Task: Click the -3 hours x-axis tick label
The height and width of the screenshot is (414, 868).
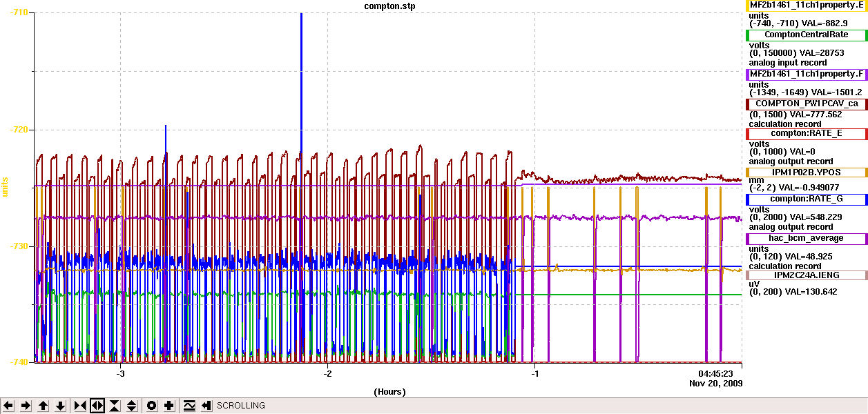Action: point(121,373)
